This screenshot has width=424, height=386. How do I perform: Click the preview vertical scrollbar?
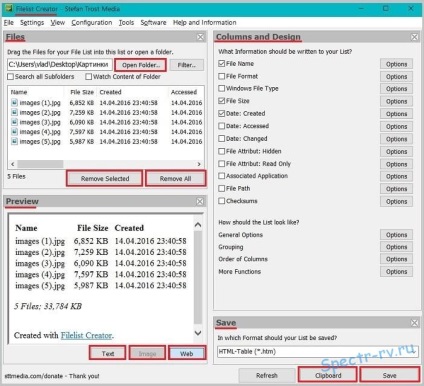198,277
